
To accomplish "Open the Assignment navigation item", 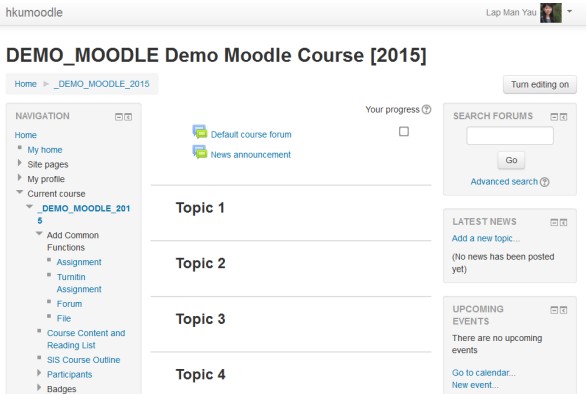I will click(x=79, y=262).
